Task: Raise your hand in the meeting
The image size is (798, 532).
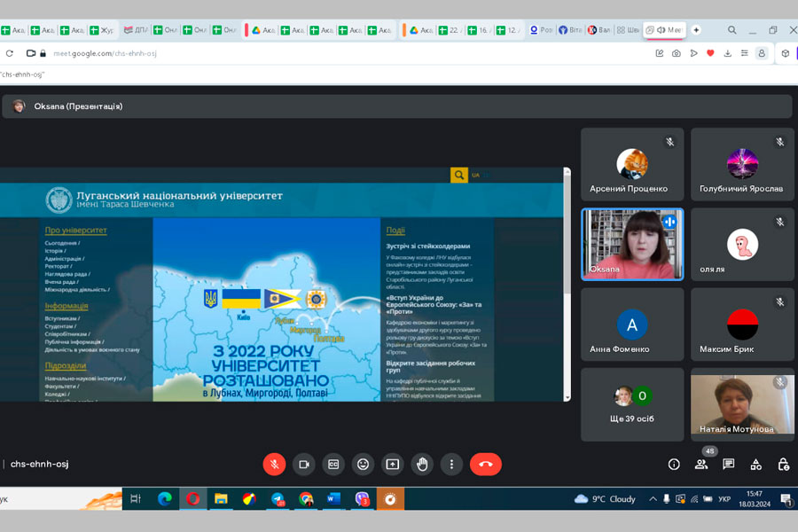Action: tap(422, 464)
